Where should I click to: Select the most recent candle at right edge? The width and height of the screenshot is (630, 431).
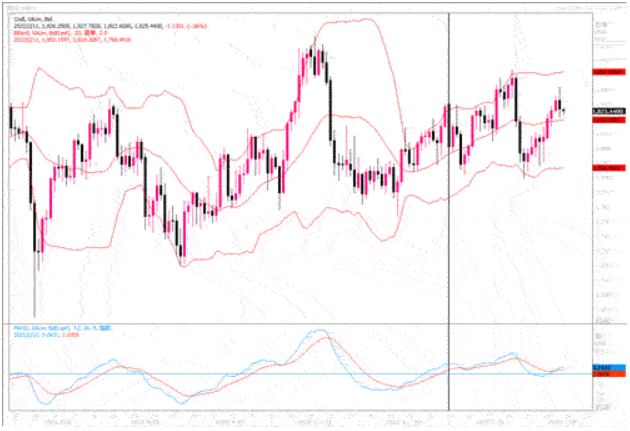pyautogui.click(x=563, y=110)
